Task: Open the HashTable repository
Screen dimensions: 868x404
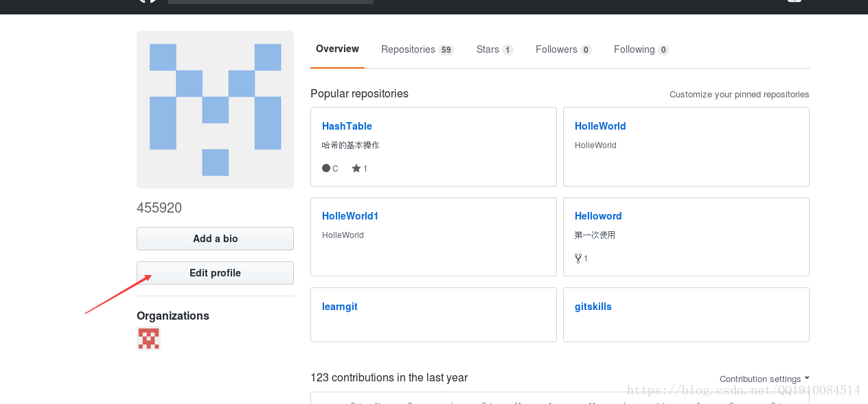Action: click(x=347, y=126)
